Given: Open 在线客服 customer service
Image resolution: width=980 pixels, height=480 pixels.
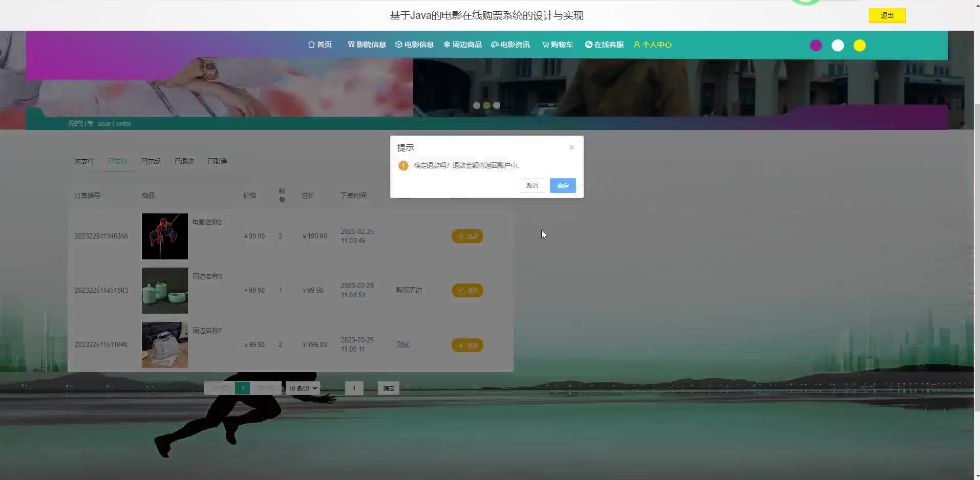Looking at the screenshot, I should pyautogui.click(x=605, y=45).
